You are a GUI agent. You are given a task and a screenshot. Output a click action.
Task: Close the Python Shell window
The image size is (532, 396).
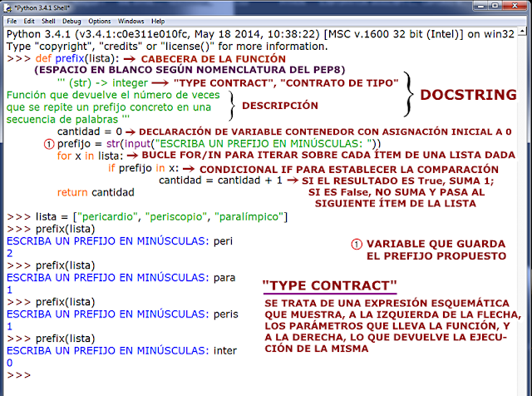(x=515, y=6)
